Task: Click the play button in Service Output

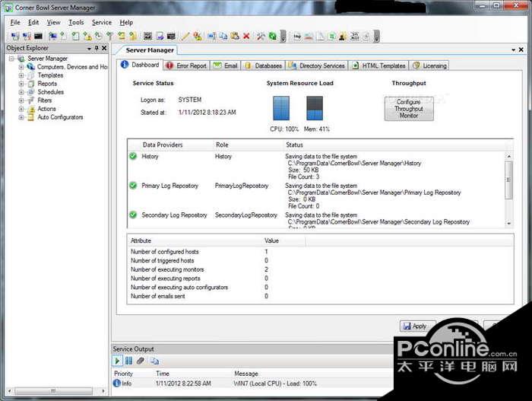Action: (117, 361)
